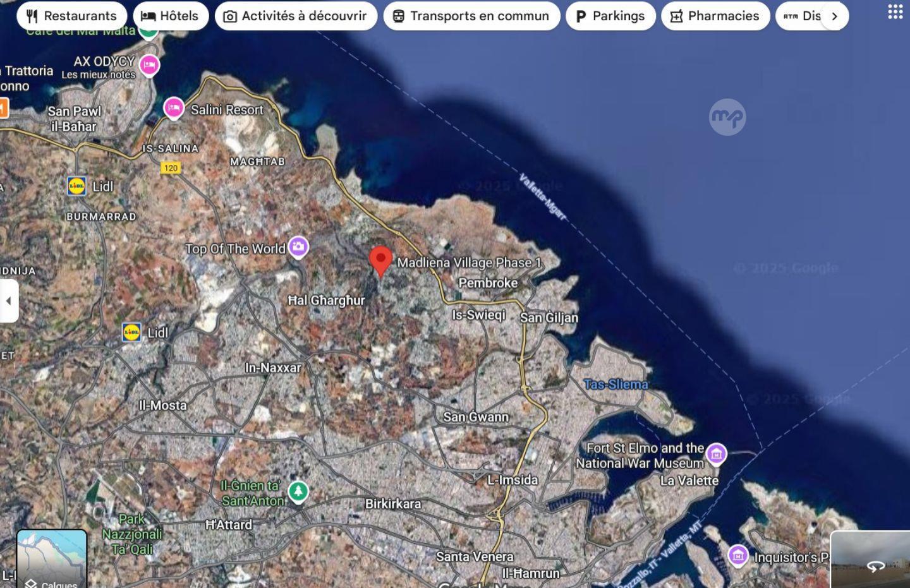Image resolution: width=910 pixels, height=588 pixels.
Task: Open the Lidl marker near Burmarrad
Action: tap(77, 186)
